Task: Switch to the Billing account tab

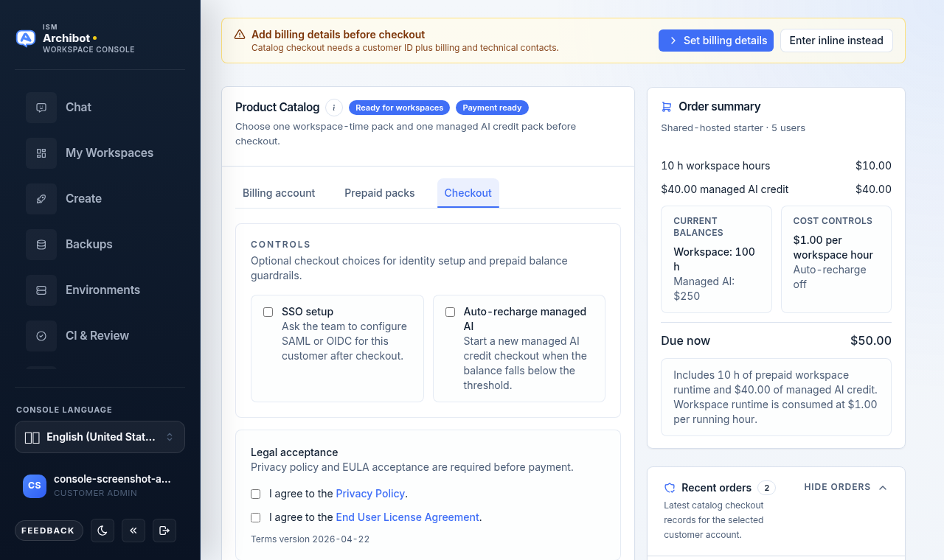Action: click(x=279, y=193)
